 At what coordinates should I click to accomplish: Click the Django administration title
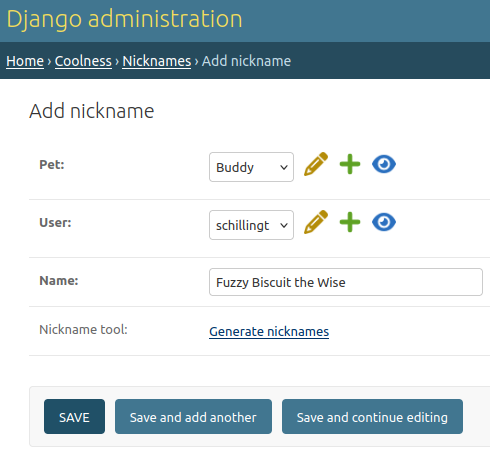[124, 19]
